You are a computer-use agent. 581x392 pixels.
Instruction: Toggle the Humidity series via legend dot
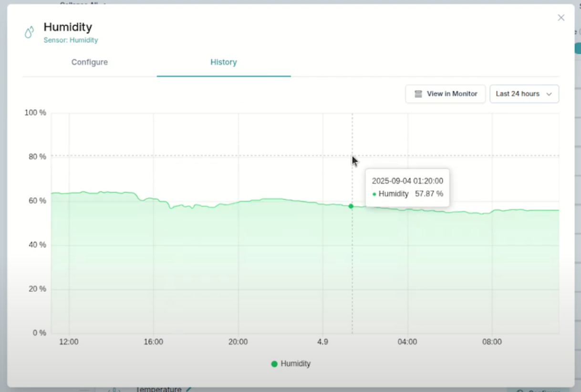[x=274, y=363]
